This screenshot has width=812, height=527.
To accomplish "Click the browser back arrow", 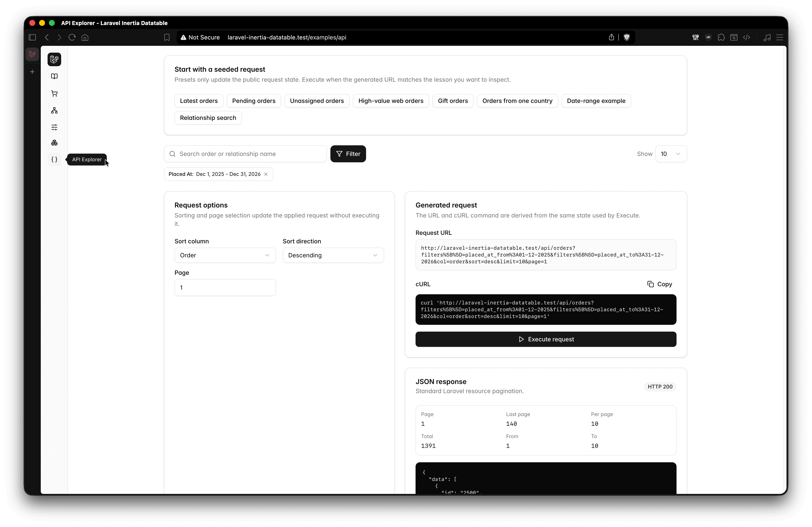I will pyautogui.click(x=47, y=37).
